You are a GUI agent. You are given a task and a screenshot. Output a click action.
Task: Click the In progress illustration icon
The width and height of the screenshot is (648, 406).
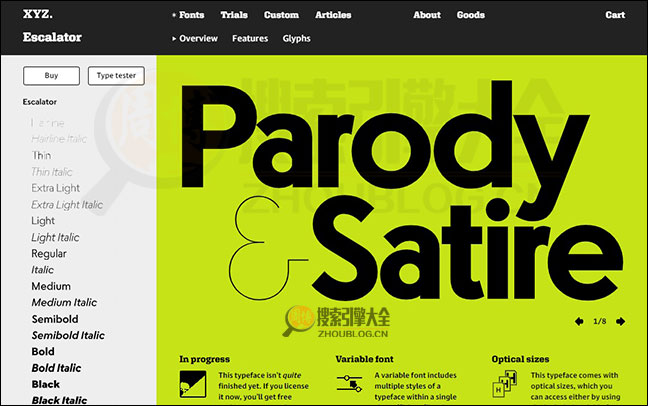pyautogui.click(x=193, y=385)
